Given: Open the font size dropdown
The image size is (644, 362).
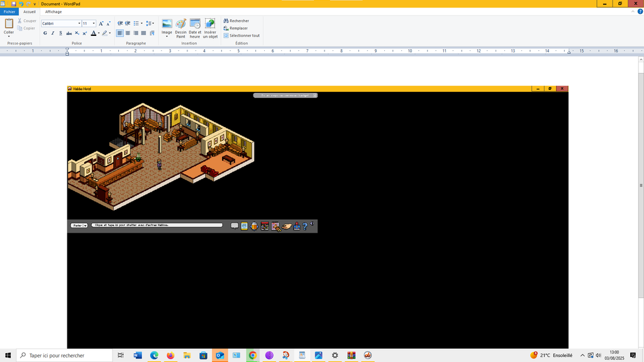Looking at the screenshot, I should [x=94, y=24].
